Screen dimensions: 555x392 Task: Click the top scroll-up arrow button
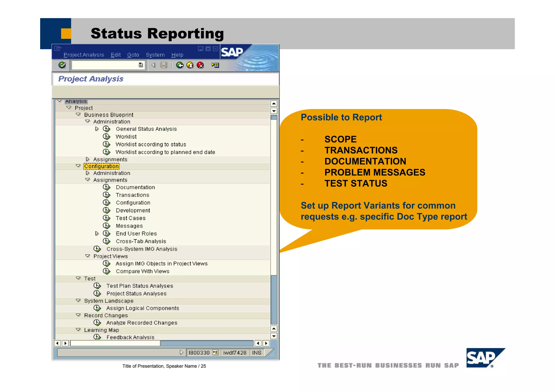tap(274, 103)
